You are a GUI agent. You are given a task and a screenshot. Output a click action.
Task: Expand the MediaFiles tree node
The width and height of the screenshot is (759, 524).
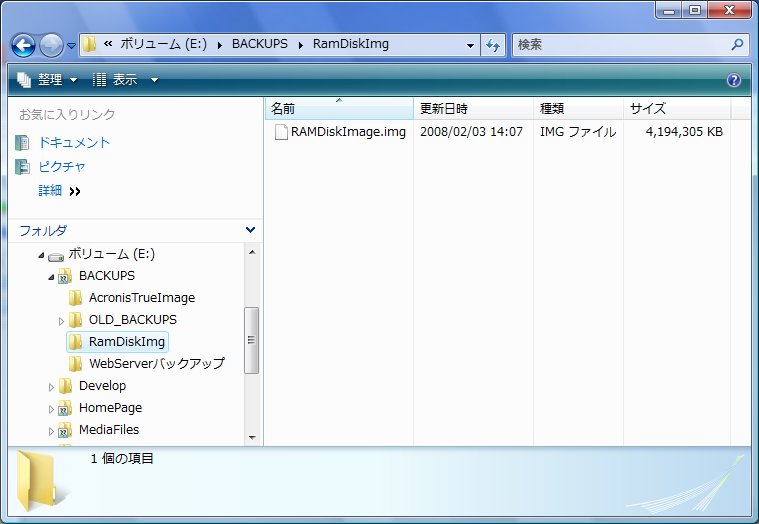[51, 431]
